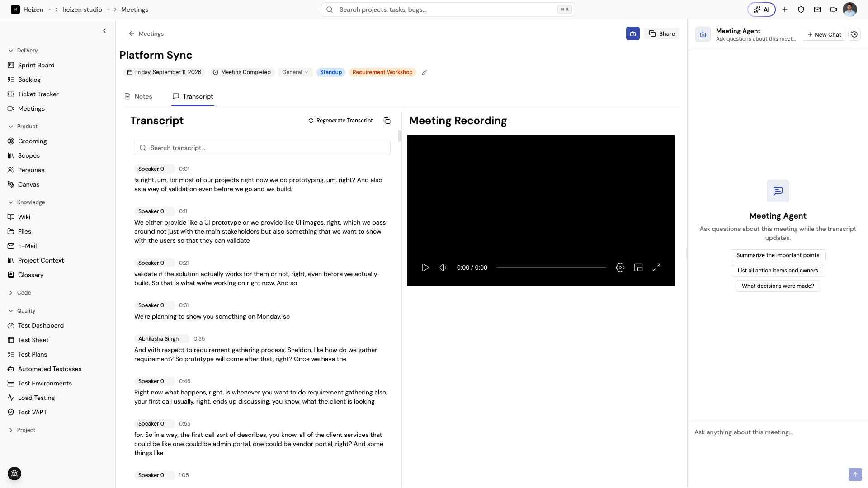Mute the recording volume

coord(443,267)
